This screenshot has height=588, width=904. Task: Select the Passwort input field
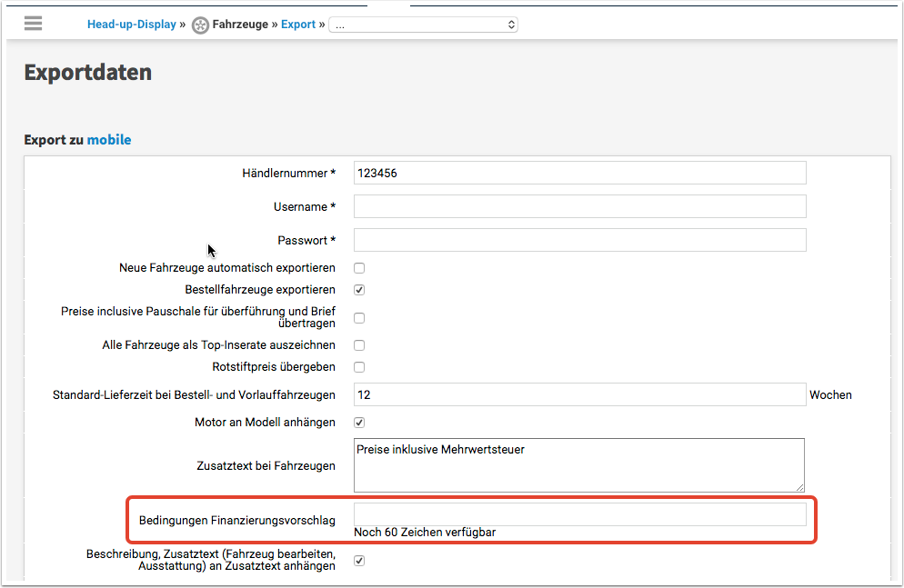coord(579,240)
